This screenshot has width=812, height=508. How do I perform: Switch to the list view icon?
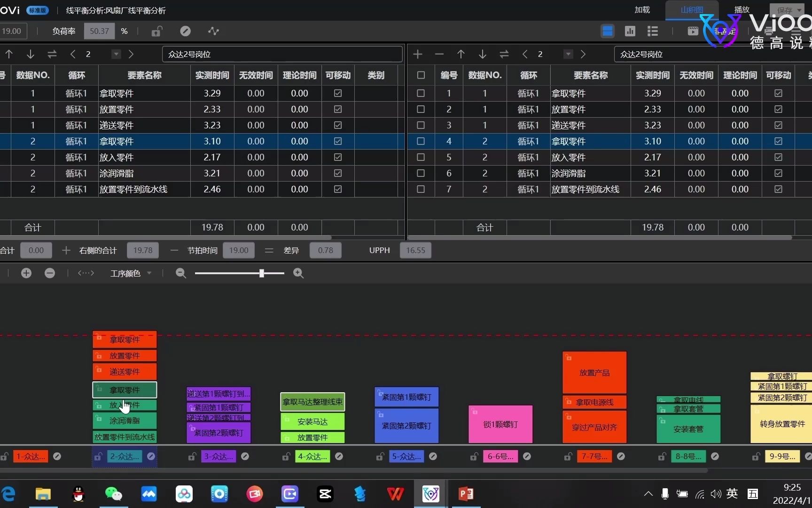click(653, 31)
